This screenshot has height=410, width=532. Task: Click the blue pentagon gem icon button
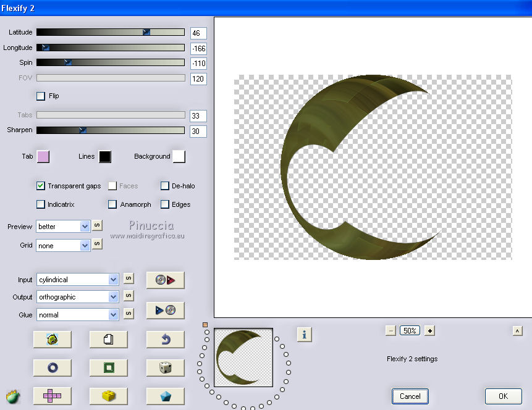(x=165, y=396)
